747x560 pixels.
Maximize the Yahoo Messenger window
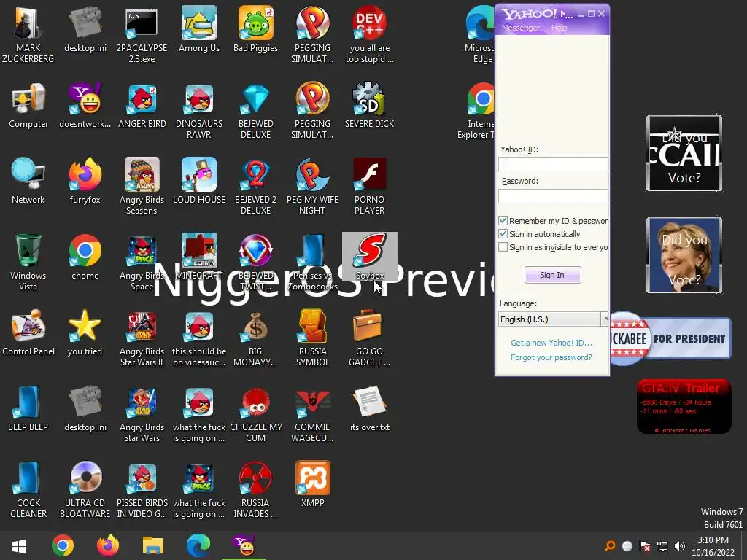pyautogui.click(x=591, y=13)
